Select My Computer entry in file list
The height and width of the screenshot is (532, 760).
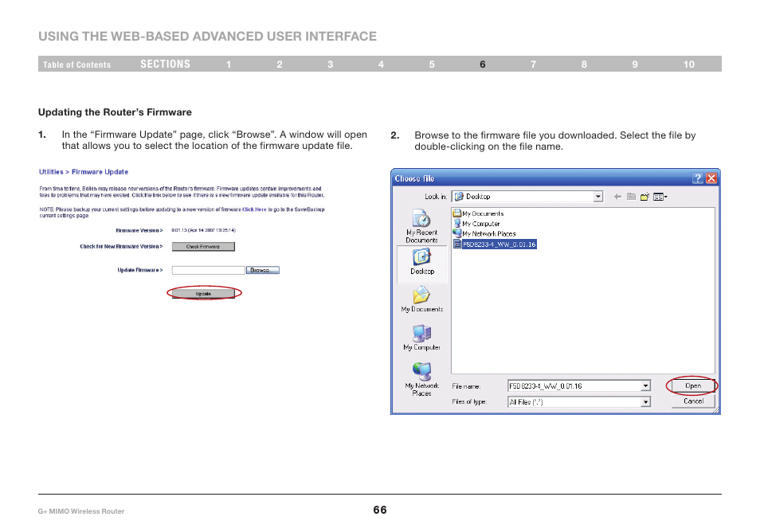coord(476,223)
